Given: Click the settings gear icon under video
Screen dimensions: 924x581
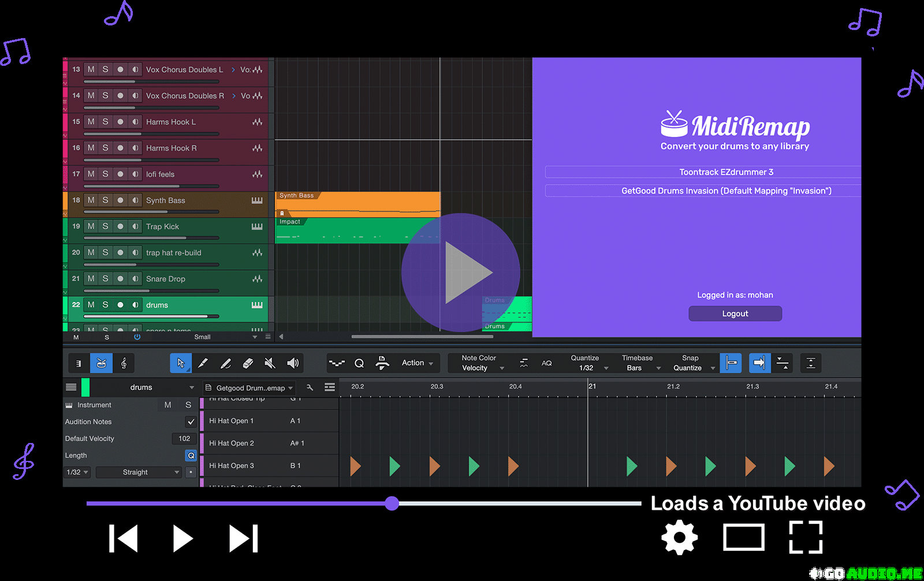Looking at the screenshot, I should coord(680,537).
